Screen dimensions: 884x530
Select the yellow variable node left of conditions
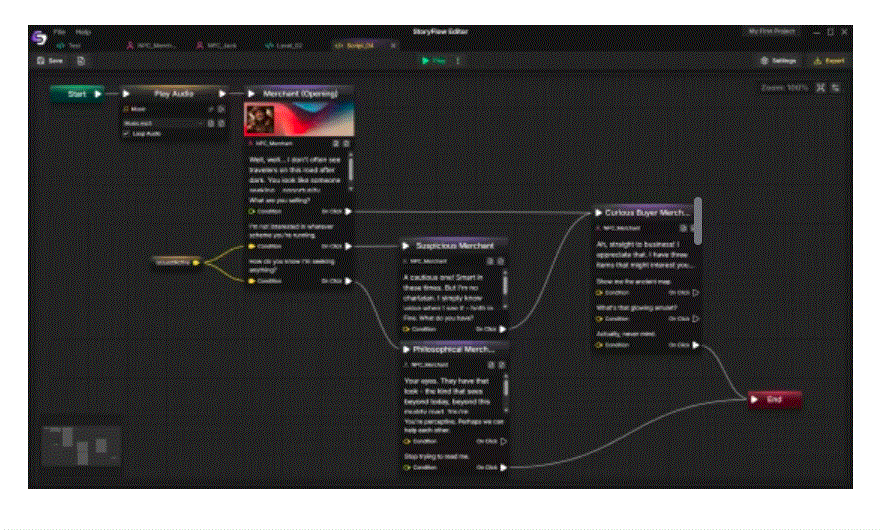click(x=177, y=262)
